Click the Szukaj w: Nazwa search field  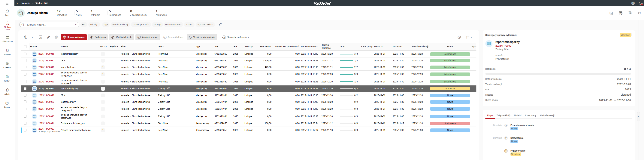(49, 25)
